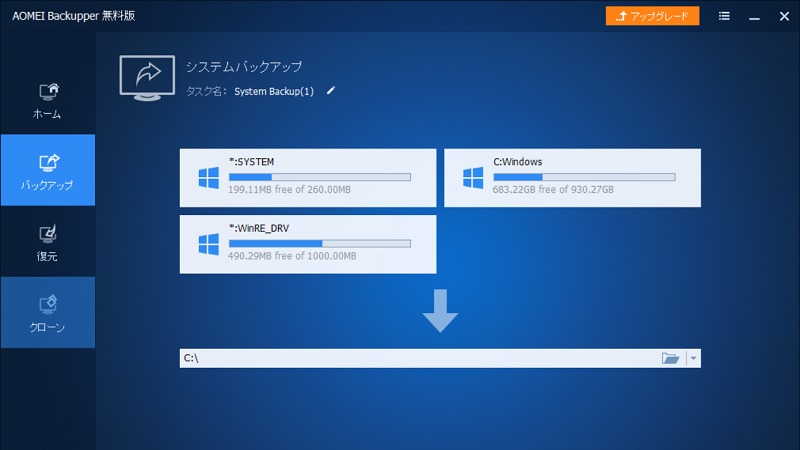
Task: Click the orange Upgrade (アップグレード) button
Action: pyautogui.click(x=652, y=16)
